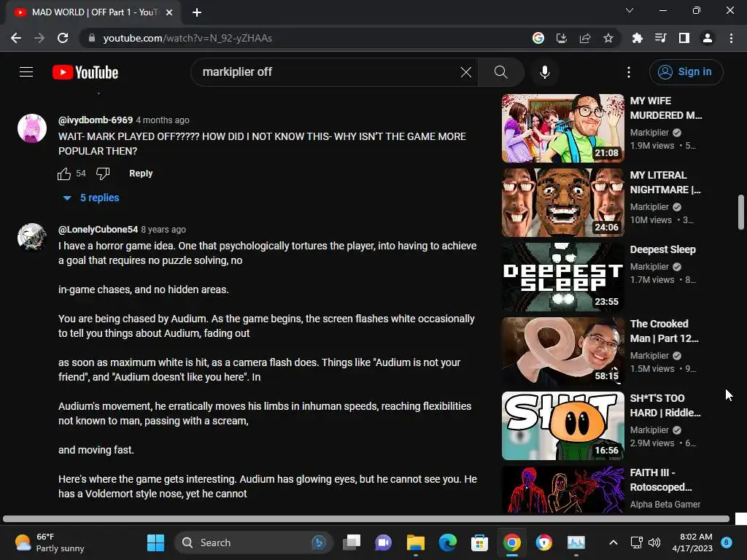Click the horizontal scrollbar at page bottom
This screenshot has height=560, width=747.
(366, 518)
